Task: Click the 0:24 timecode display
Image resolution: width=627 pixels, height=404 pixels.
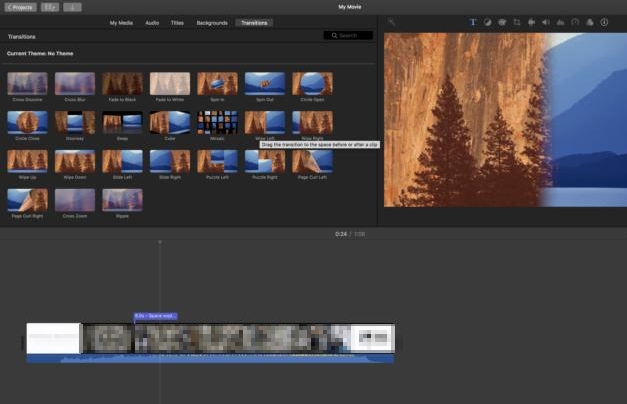Action: pos(341,234)
